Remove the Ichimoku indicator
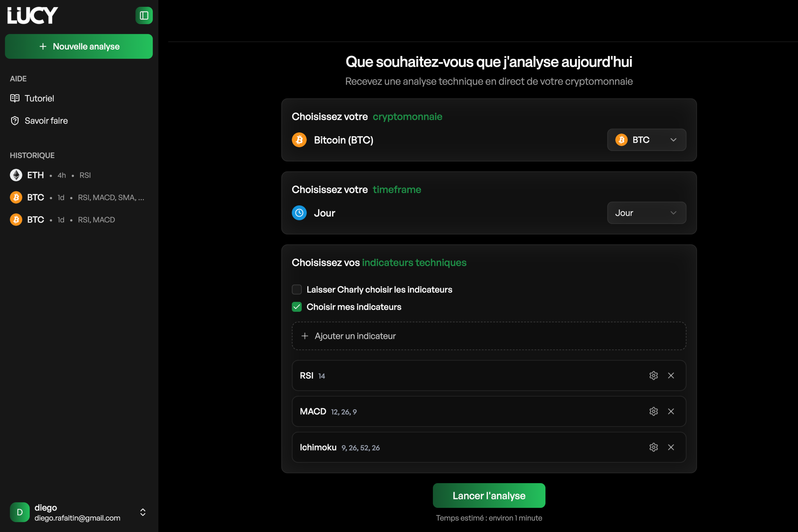This screenshot has height=532, width=798. tap(671, 448)
